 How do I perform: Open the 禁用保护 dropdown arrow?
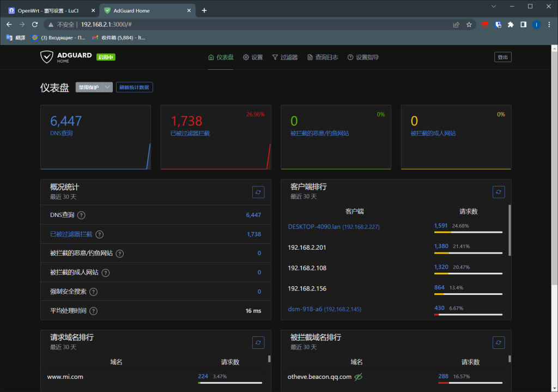(x=107, y=87)
